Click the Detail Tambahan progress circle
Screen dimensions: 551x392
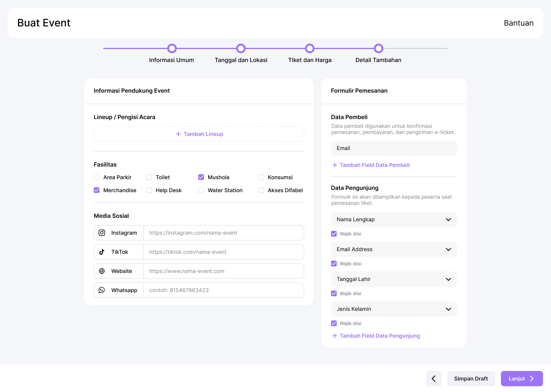point(379,48)
